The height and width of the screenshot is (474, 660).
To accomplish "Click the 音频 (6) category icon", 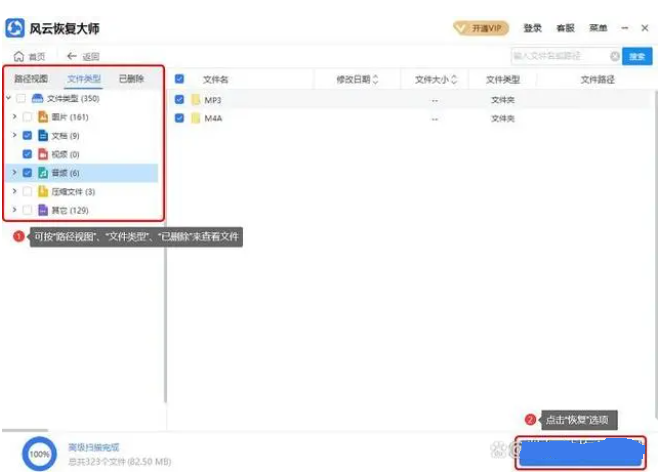I will [x=43, y=173].
